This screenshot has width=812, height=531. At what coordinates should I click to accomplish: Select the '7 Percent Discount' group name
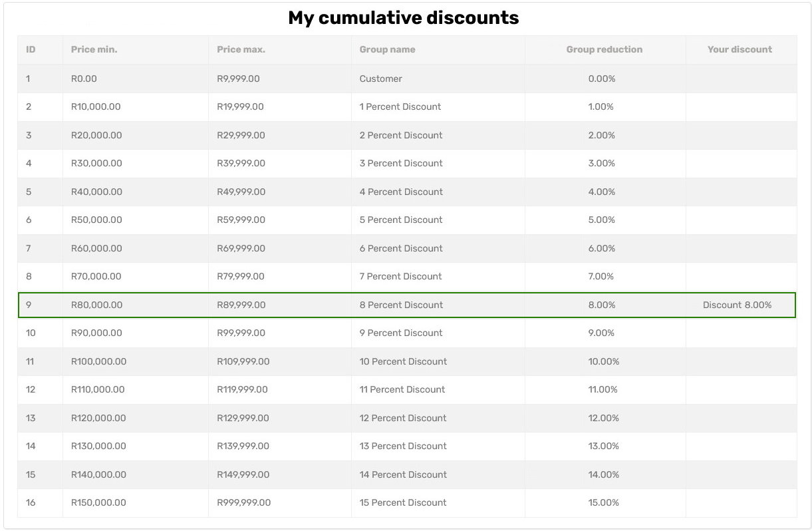(400, 276)
